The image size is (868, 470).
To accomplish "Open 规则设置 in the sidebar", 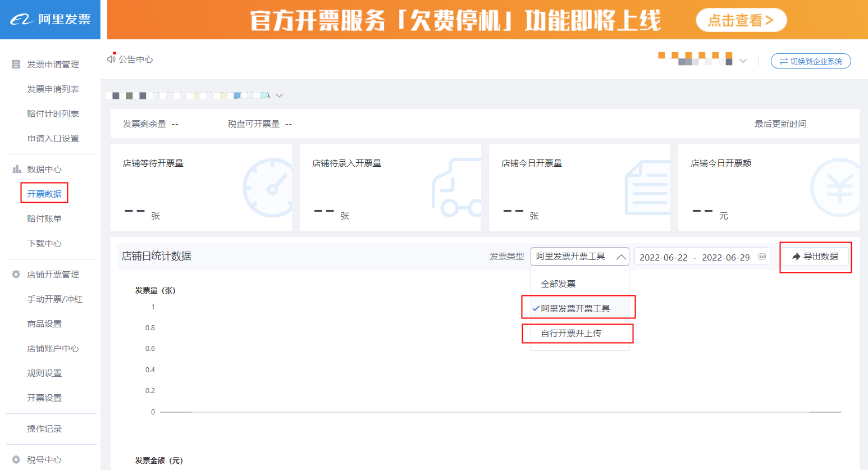I will [44, 373].
